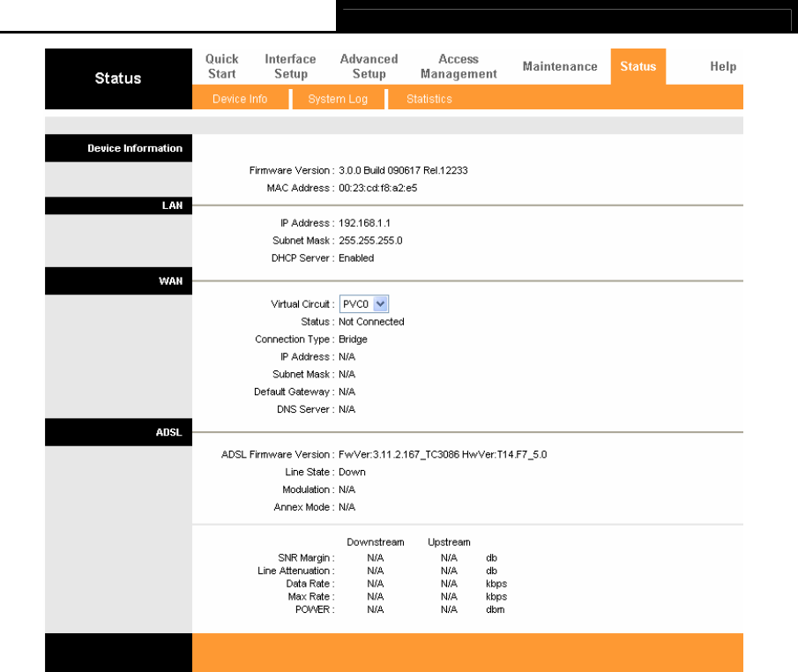Click the Device Info submenu link

click(x=240, y=99)
